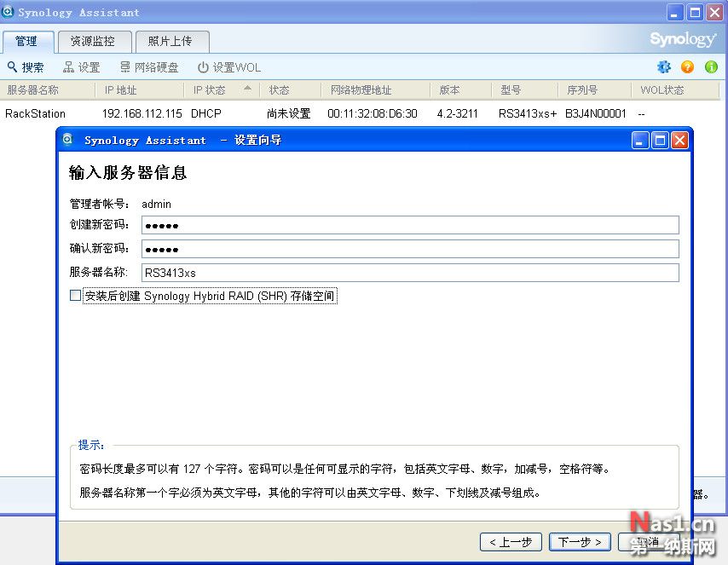The width and height of the screenshot is (728, 565).
Task: Click the 设置 setup toolbar button
Action: (82, 67)
